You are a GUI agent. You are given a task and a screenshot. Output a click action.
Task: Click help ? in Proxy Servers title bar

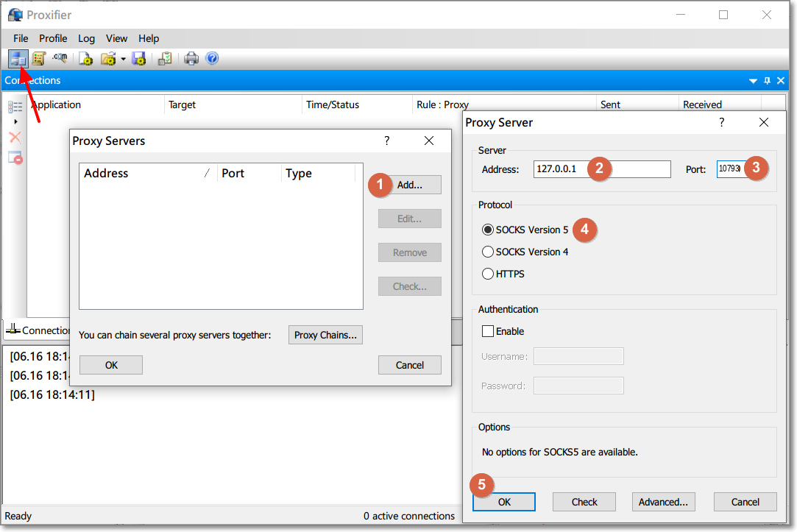tap(387, 141)
